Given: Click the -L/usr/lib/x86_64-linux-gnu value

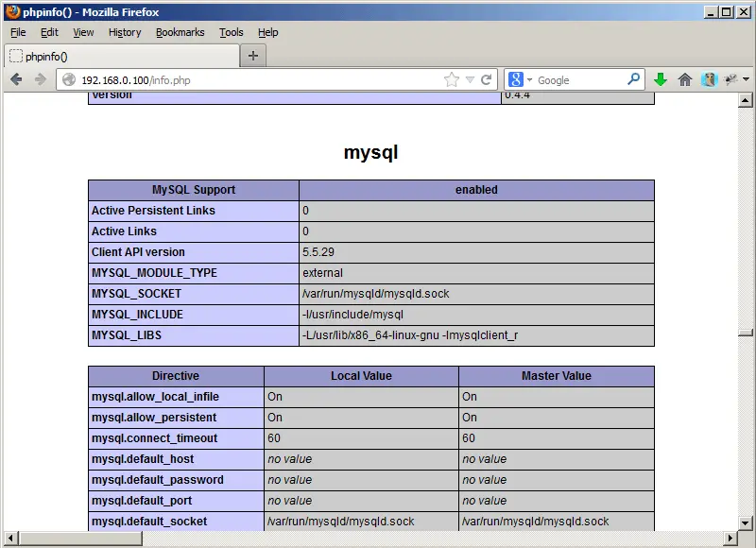Looking at the screenshot, I should (410, 335).
